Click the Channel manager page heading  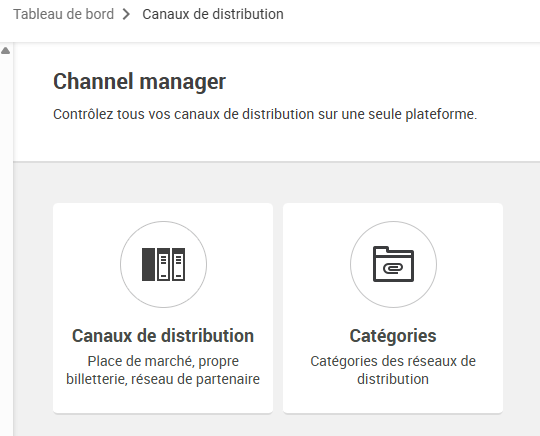[x=139, y=82]
